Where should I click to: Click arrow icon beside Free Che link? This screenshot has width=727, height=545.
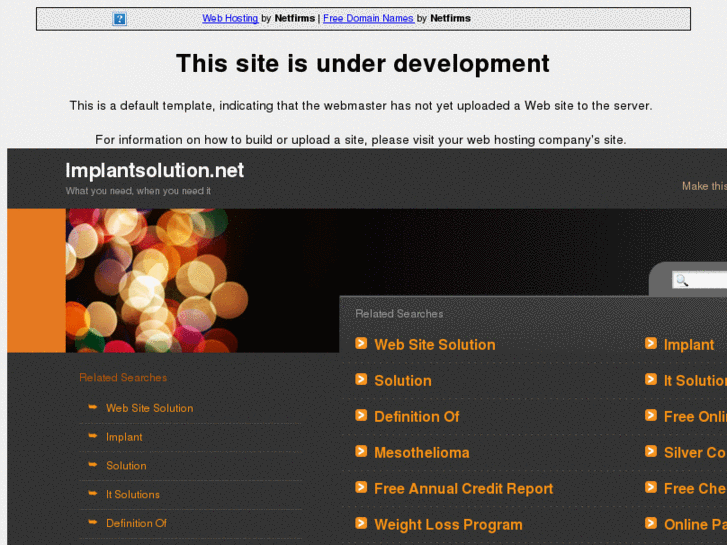(x=651, y=487)
